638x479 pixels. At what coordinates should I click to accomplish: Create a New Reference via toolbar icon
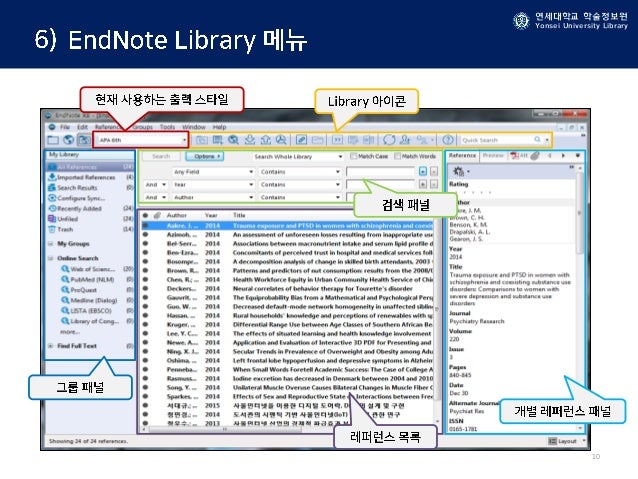(x=218, y=140)
